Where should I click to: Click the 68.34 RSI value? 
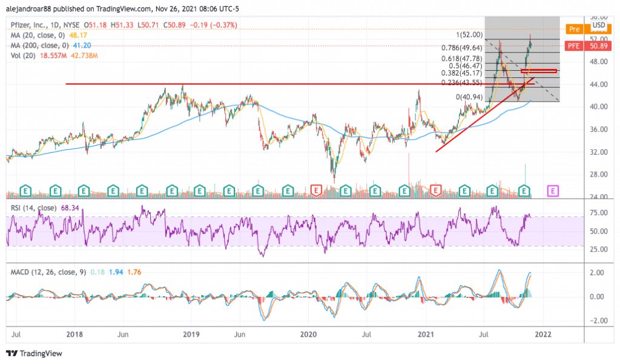pos(70,207)
